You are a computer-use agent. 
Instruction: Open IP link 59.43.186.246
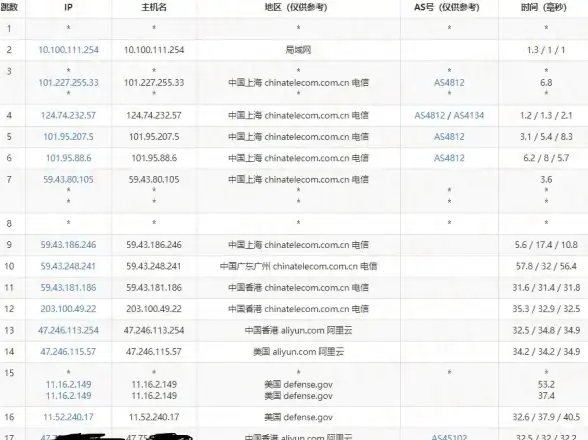click(68, 245)
